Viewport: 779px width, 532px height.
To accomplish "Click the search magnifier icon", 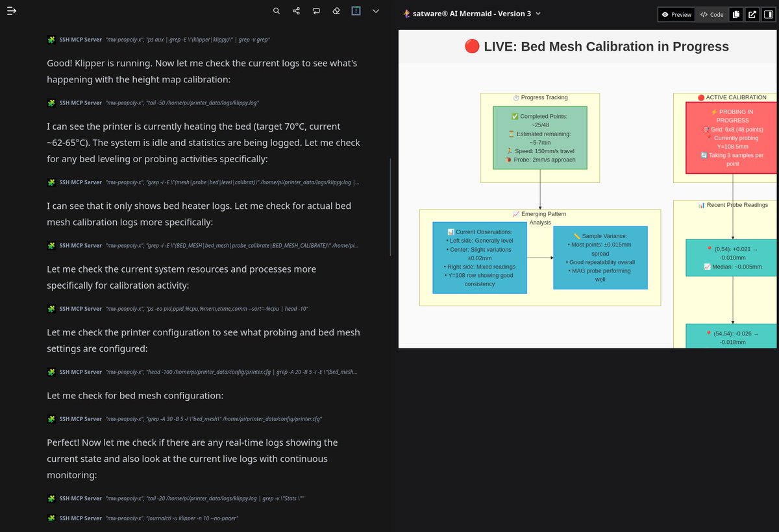I will (277, 11).
